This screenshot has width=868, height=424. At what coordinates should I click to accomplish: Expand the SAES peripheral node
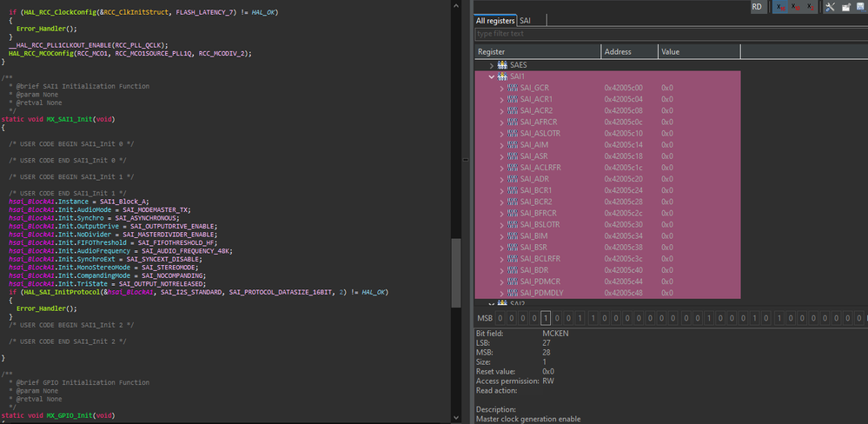pyautogui.click(x=492, y=65)
